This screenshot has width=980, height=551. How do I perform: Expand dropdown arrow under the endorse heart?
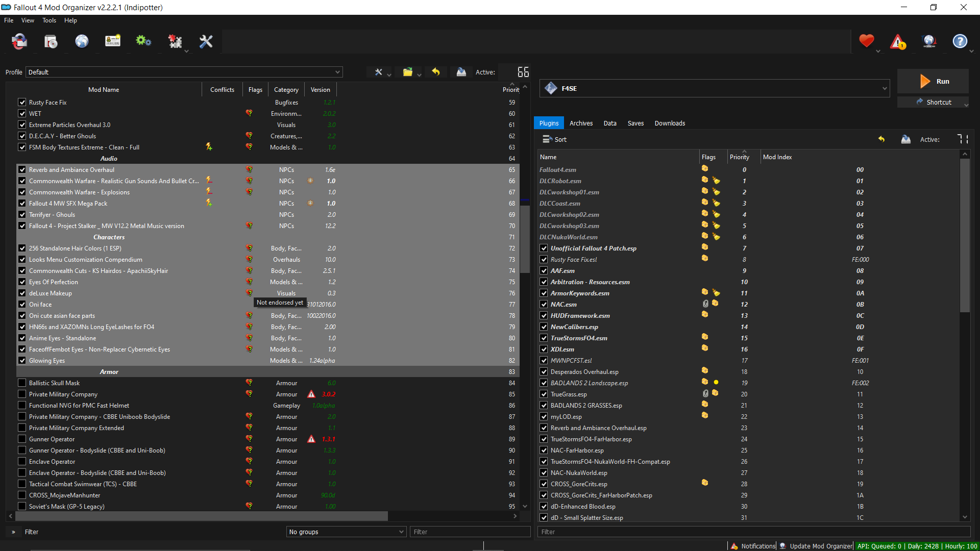[878, 52]
